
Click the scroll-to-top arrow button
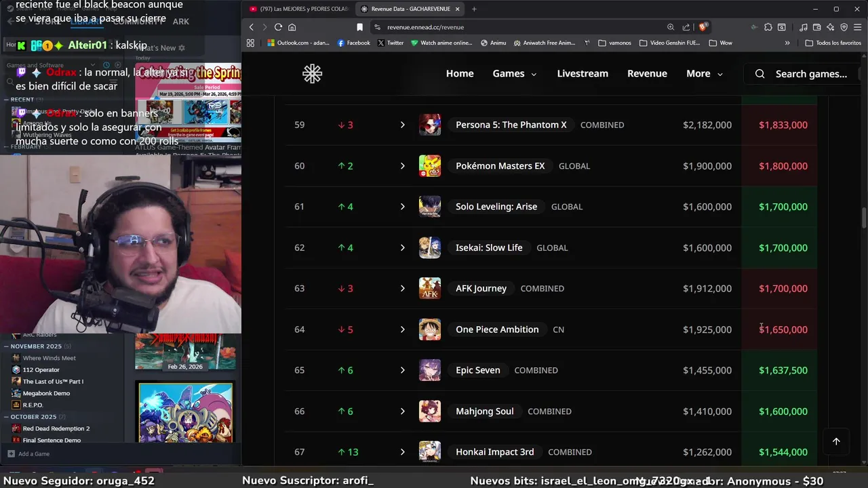[836, 441]
